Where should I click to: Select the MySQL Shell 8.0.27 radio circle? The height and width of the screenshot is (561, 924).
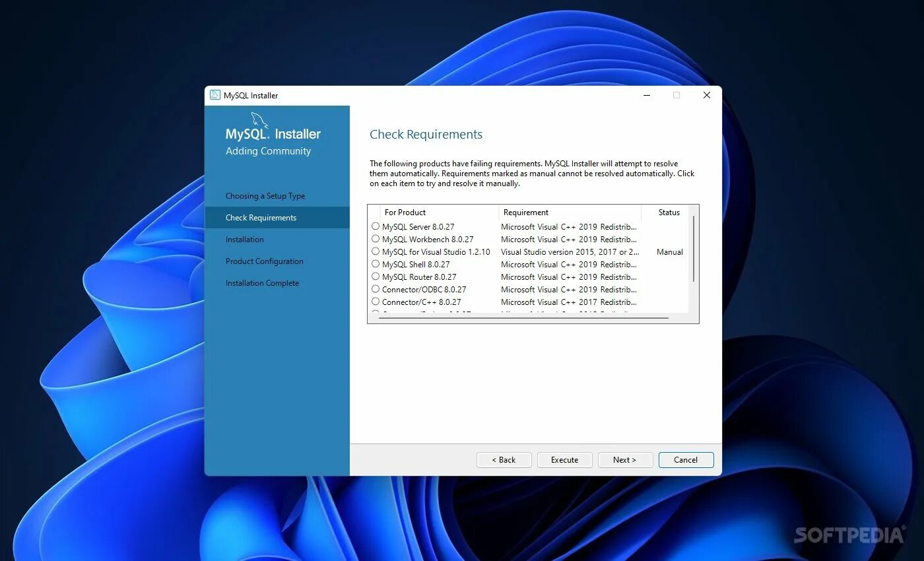tap(376, 264)
